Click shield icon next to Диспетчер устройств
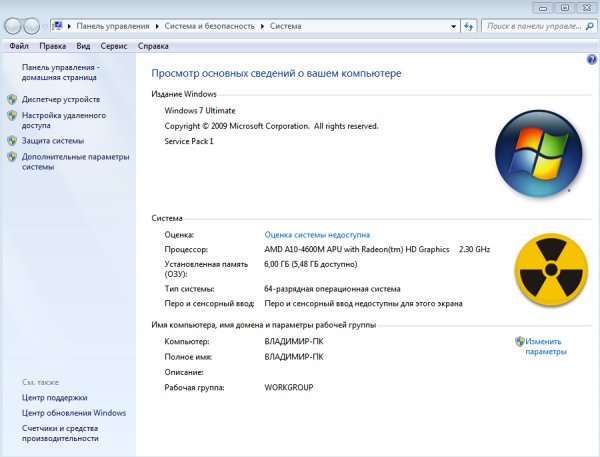 [12, 100]
